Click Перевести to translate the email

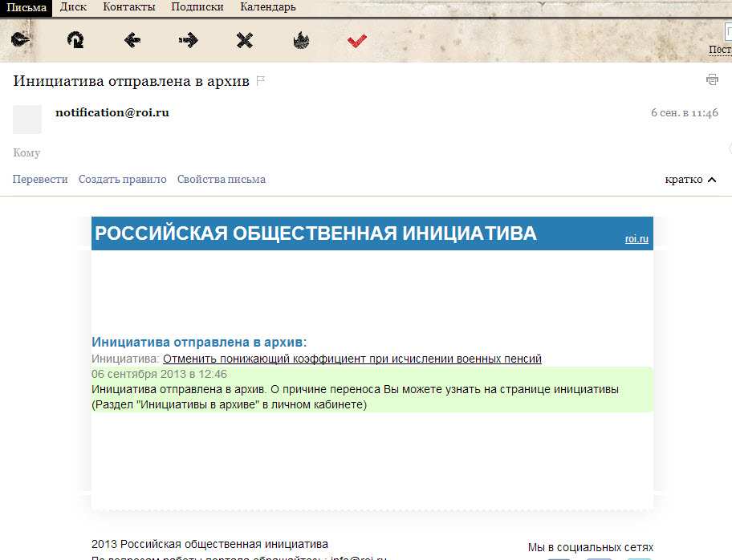pyautogui.click(x=40, y=179)
